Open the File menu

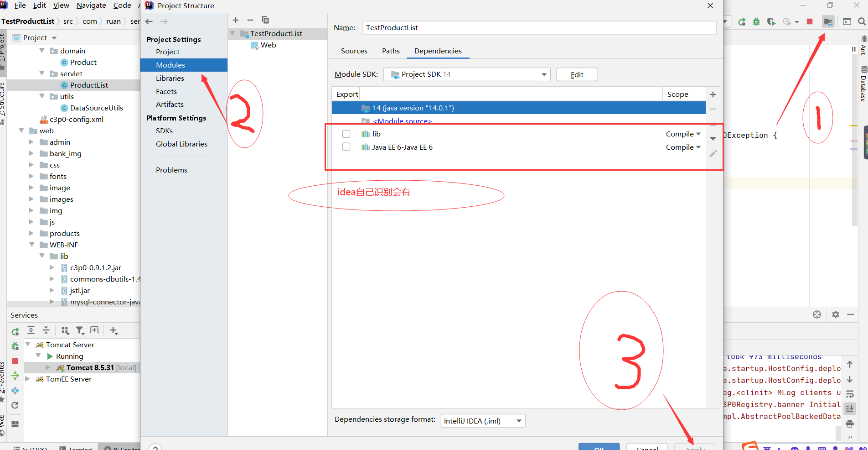[x=20, y=5]
